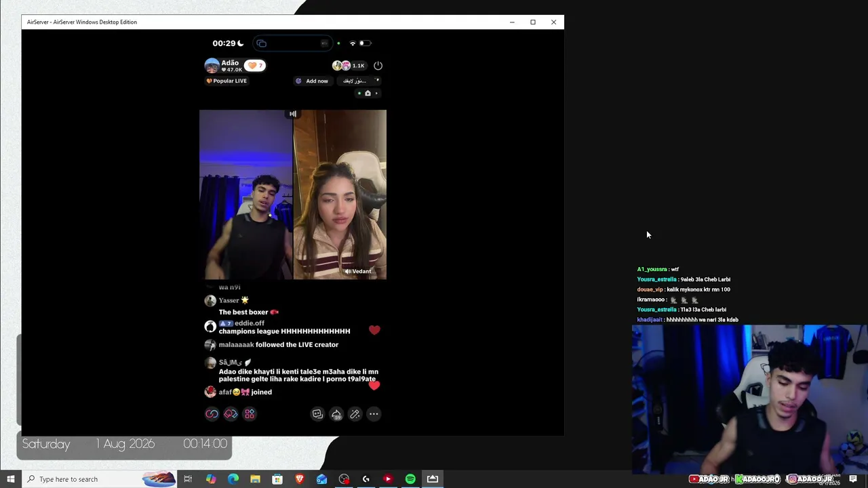This screenshot has height=488, width=868.
Task: Open eddie.off's avatar in LIVE chat
Action: (210, 327)
